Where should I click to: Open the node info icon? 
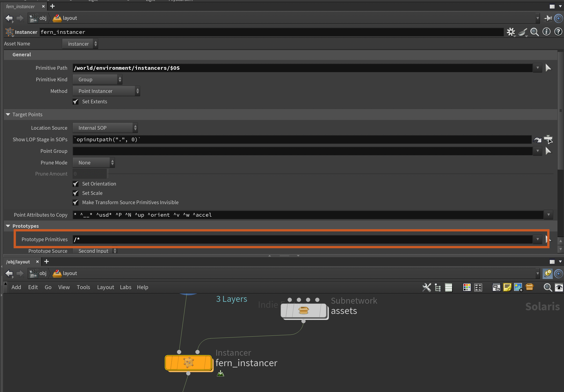[546, 32]
